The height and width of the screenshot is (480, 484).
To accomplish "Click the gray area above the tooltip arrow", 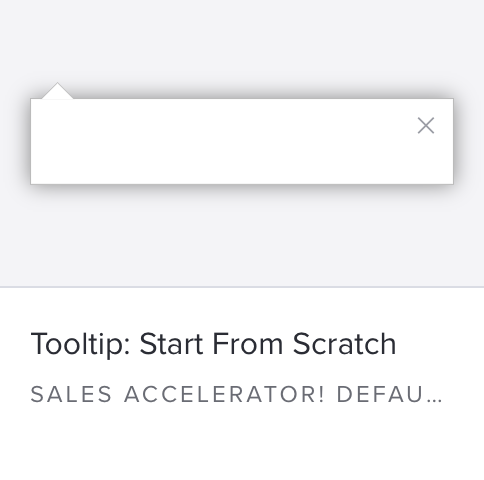I will [x=57, y=40].
